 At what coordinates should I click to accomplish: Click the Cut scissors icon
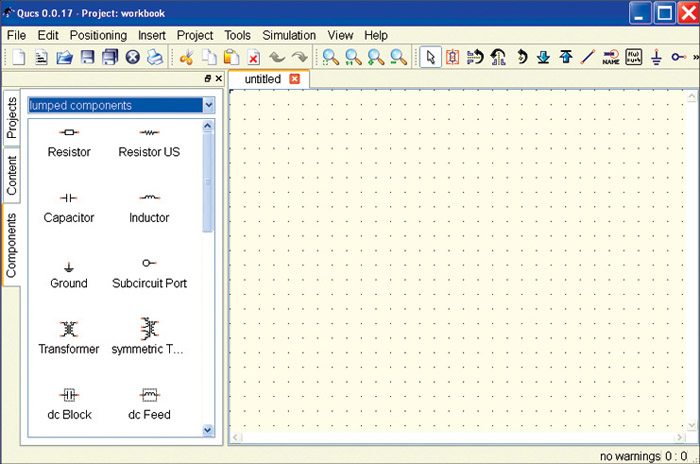pyautogui.click(x=186, y=58)
